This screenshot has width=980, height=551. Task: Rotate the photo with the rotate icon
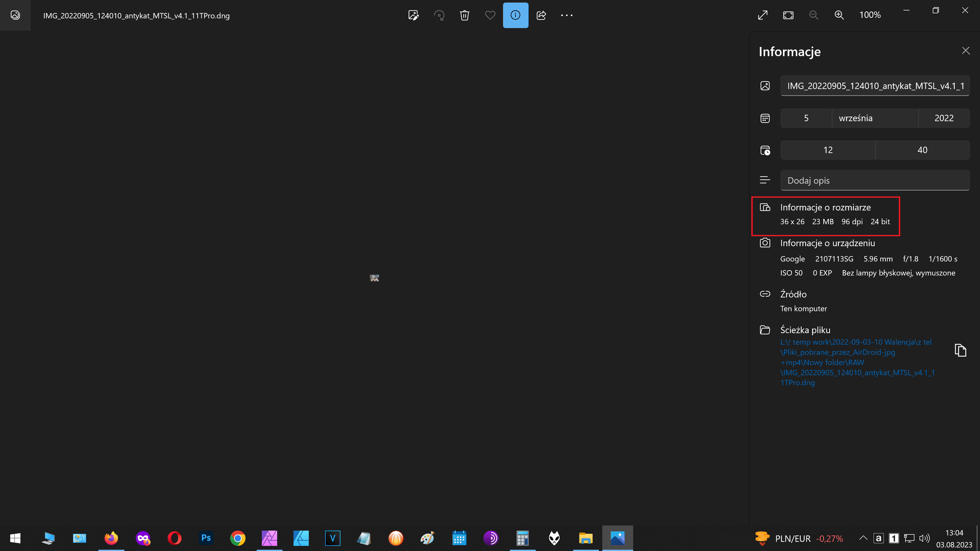tap(439, 15)
